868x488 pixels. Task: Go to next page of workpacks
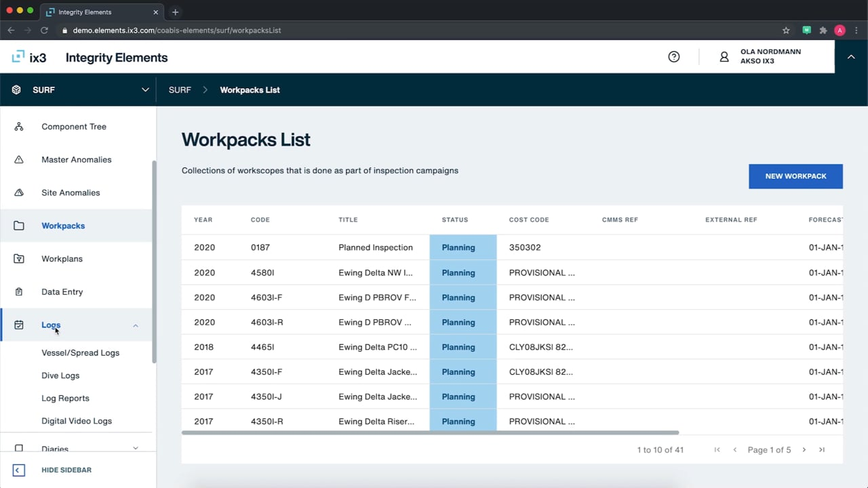pyautogui.click(x=804, y=450)
